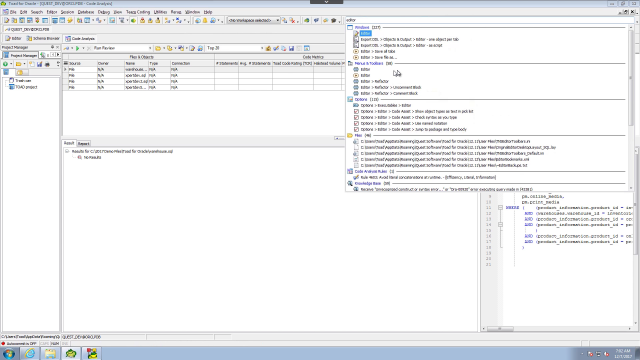The image size is (640, 360).
Task: Select highlighted Editor result under Windows
Action: pyautogui.click(x=365, y=33)
